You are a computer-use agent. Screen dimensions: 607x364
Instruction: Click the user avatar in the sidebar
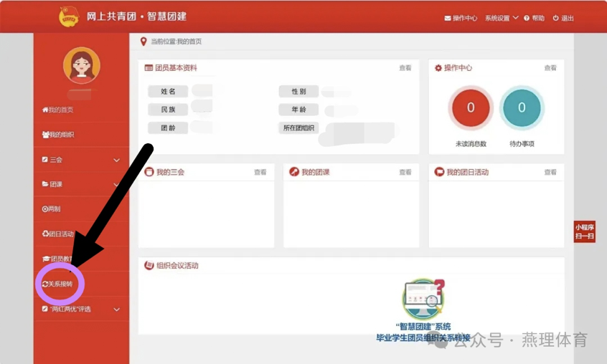[81, 66]
